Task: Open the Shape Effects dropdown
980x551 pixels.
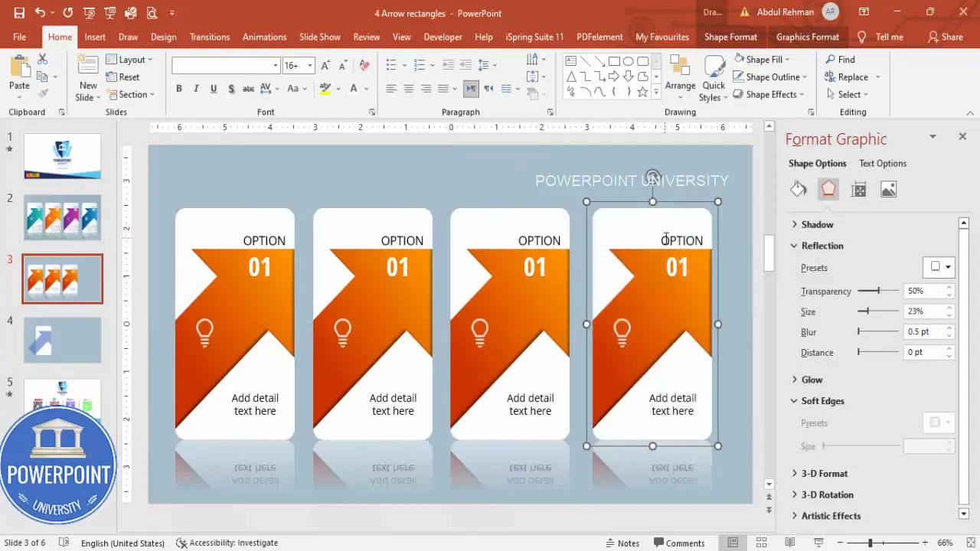Action: point(769,94)
